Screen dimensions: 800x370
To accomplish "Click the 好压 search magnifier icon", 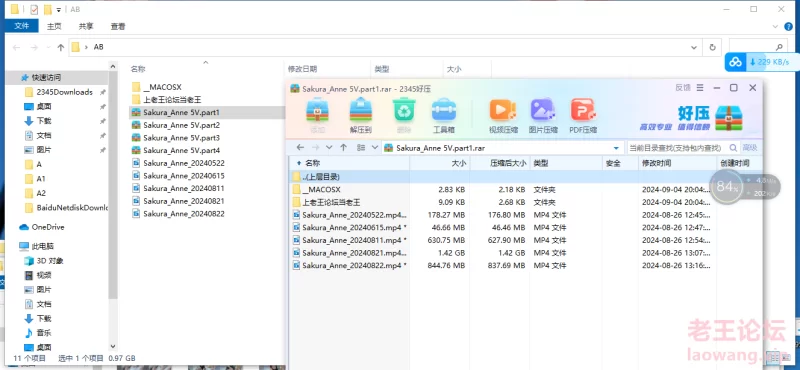I will click(x=733, y=147).
